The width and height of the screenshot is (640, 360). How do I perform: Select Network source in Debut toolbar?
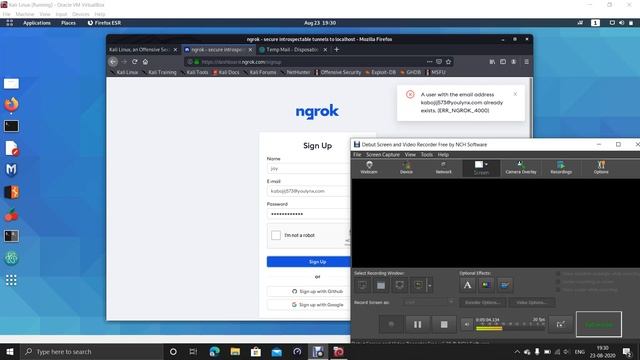tap(443, 168)
